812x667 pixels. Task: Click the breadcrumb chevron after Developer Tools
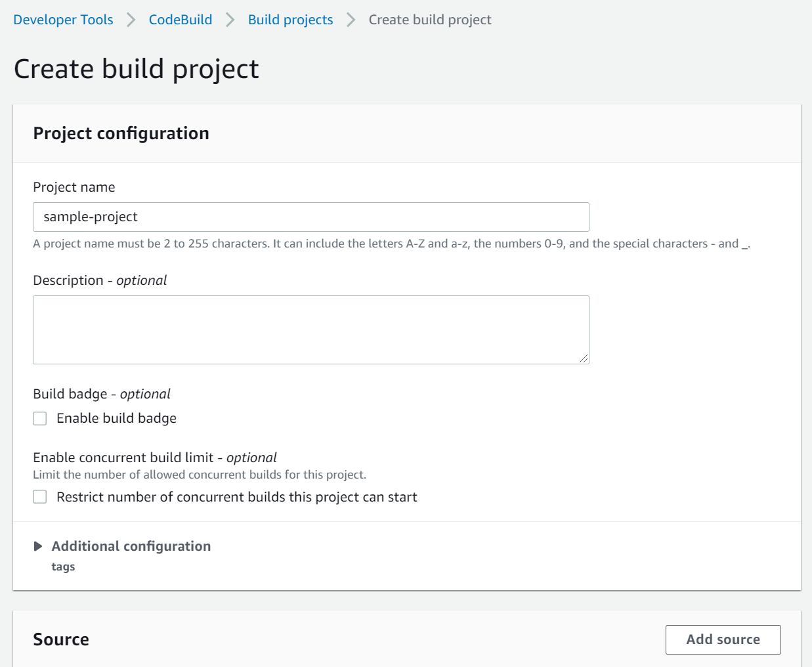[131, 20]
